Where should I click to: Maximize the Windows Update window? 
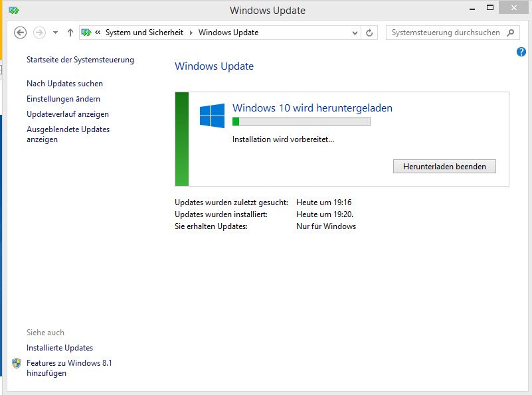tap(490, 8)
